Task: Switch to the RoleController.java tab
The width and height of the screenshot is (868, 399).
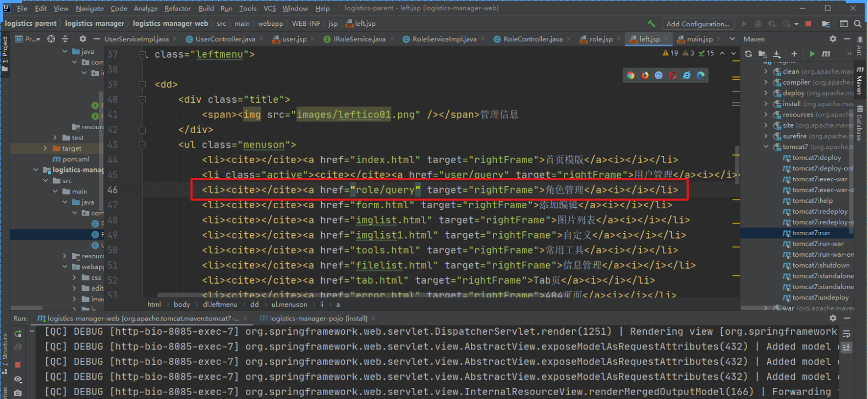Action: click(x=532, y=39)
